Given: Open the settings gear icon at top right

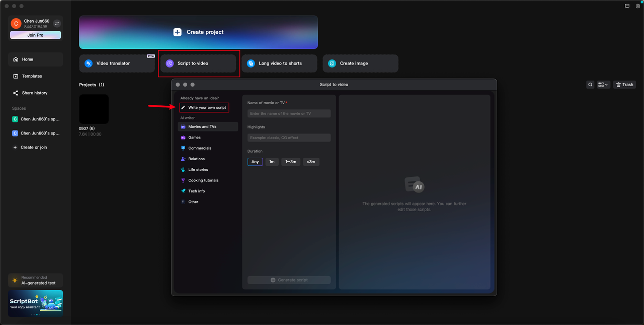Looking at the screenshot, I should (637, 6).
